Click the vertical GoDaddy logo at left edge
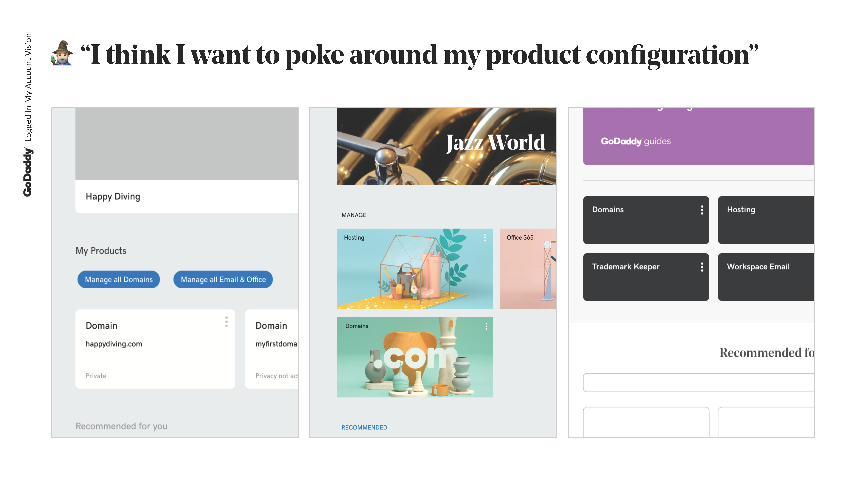863x504 pixels. [x=27, y=172]
